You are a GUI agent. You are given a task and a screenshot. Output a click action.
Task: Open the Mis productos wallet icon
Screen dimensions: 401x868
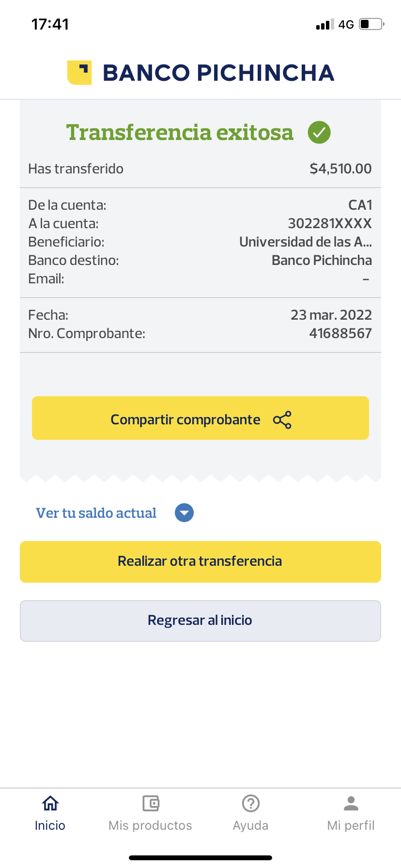(x=151, y=803)
